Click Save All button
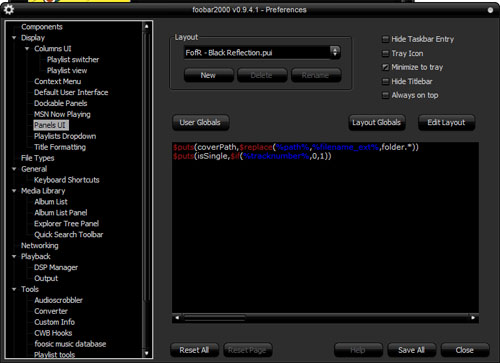This screenshot has height=363, width=500. click(412, 350)
